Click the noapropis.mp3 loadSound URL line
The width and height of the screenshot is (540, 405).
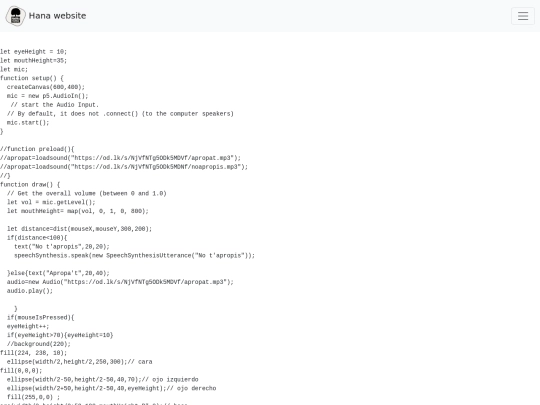pyautogui.click(x=124, y=167)
